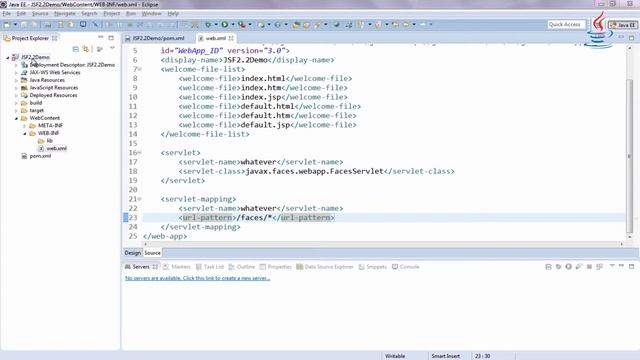The height and width of the screenshot is (360, 640).
Task: Open the Source menu
Action: pos(40,13)
